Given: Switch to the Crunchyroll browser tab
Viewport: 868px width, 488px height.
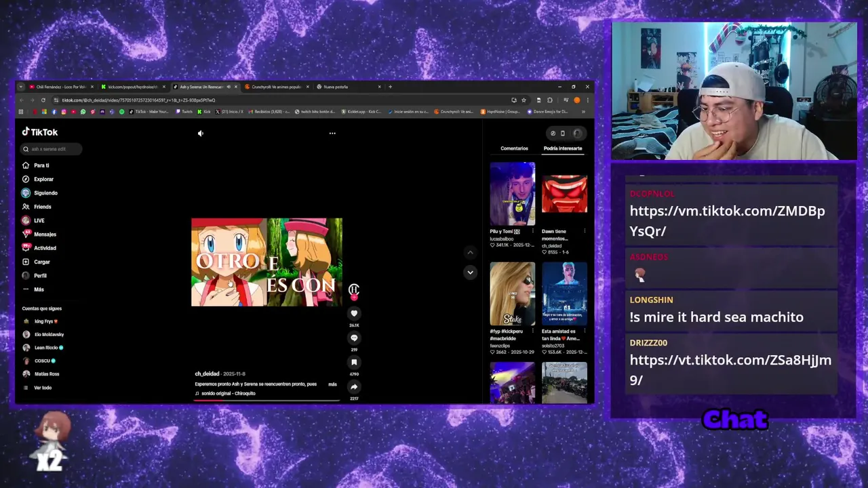Looking at the screenshot, I should coord(277,87).
